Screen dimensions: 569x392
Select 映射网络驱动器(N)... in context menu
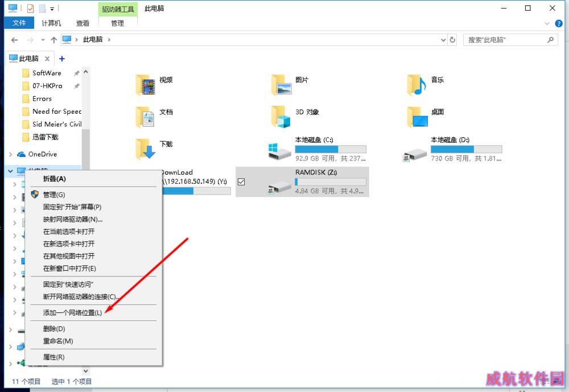coord(73,219)
